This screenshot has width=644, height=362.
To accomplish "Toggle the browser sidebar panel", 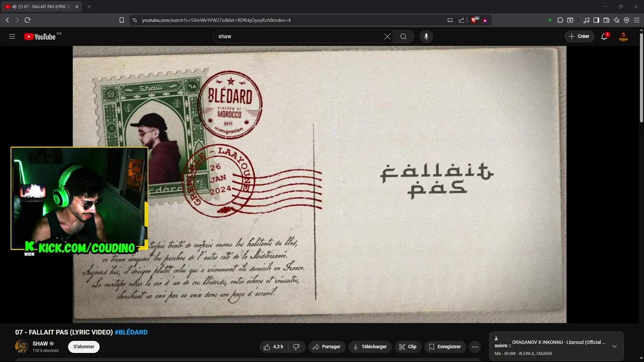I will 596,20.
